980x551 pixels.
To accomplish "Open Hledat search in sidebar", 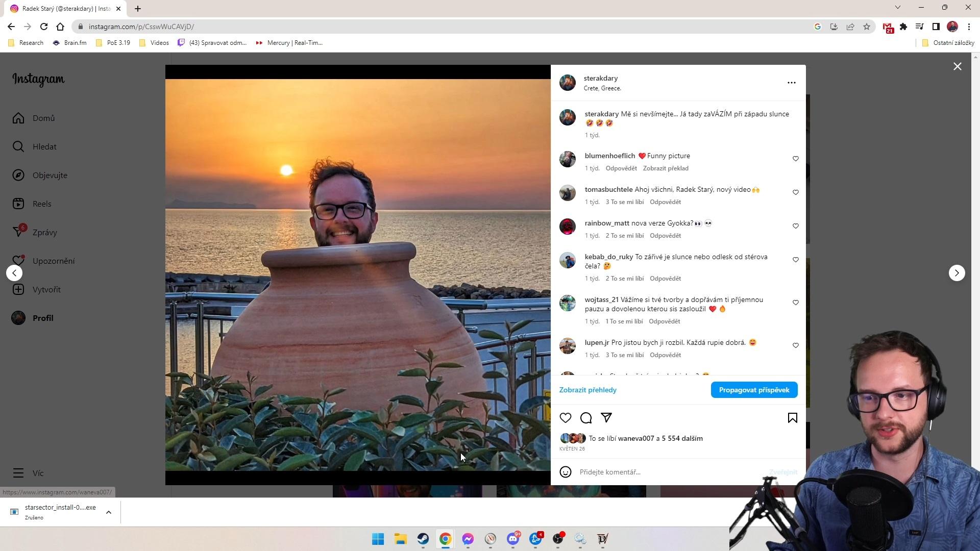I will click(x=35, y=146).
